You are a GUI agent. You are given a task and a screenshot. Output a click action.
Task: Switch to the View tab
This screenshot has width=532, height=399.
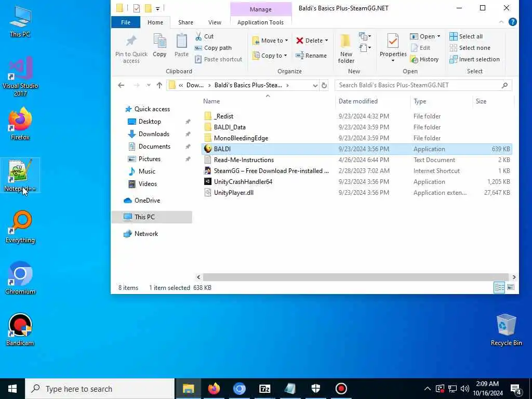[215, 22]
